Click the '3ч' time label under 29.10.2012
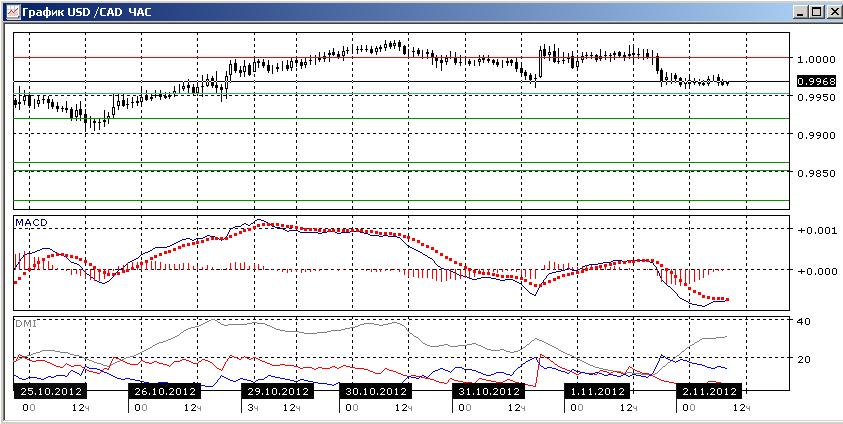The width and height of the screenshot is (843, 424). point(253,408)
